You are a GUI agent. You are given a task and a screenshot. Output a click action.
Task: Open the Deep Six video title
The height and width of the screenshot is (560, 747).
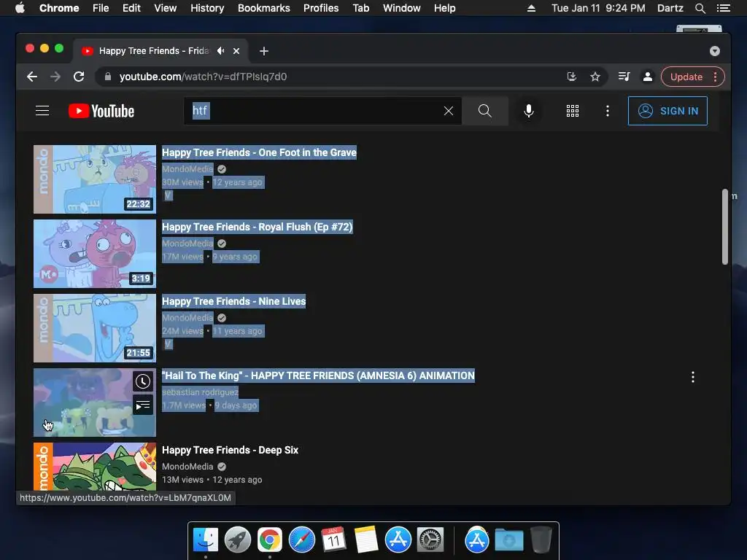point(230,450)
